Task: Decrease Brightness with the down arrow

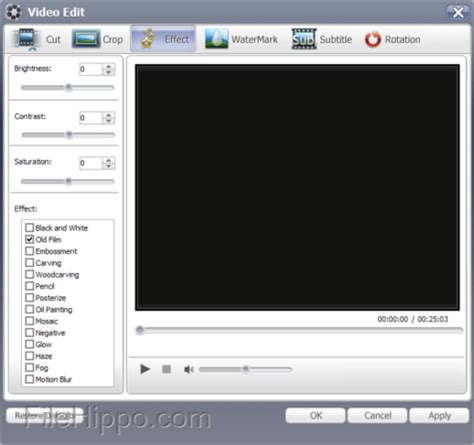Action: [x=109, y=72]
